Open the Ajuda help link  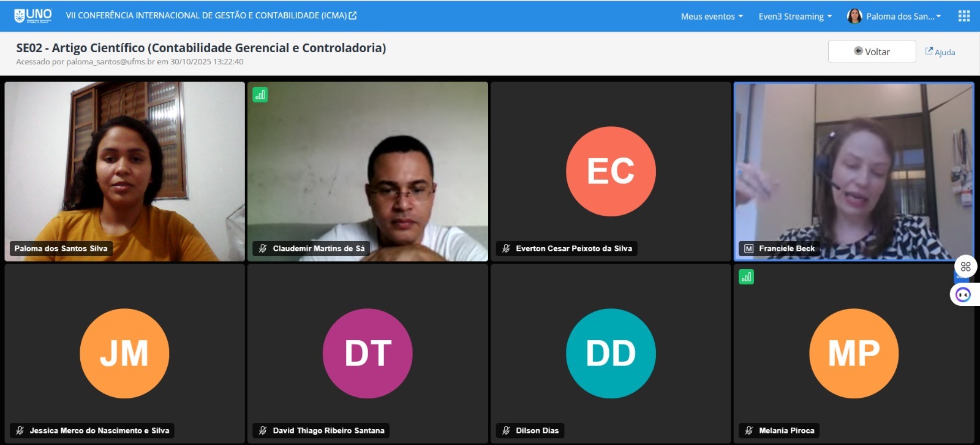coord(940,52)
